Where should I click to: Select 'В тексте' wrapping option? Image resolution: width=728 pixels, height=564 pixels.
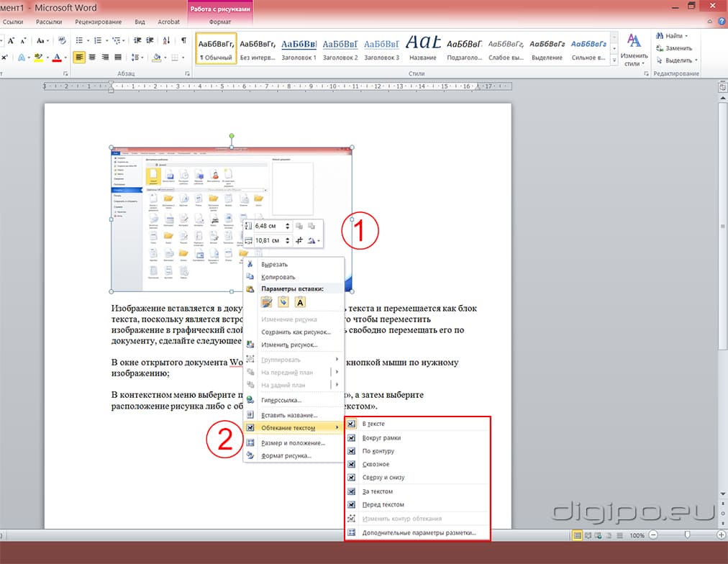click(x=373, y=424)
